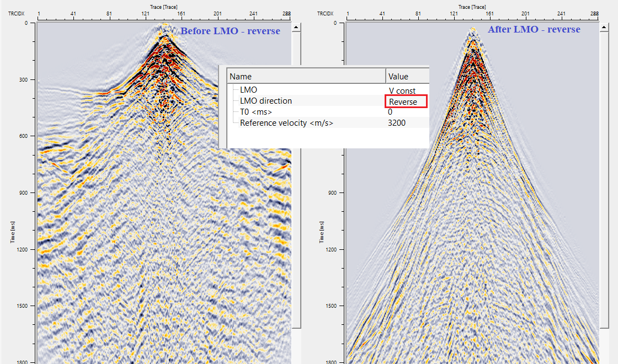Screen dimensions: 618x364
Task: Open the V const value dropdown
Action: 402,90
